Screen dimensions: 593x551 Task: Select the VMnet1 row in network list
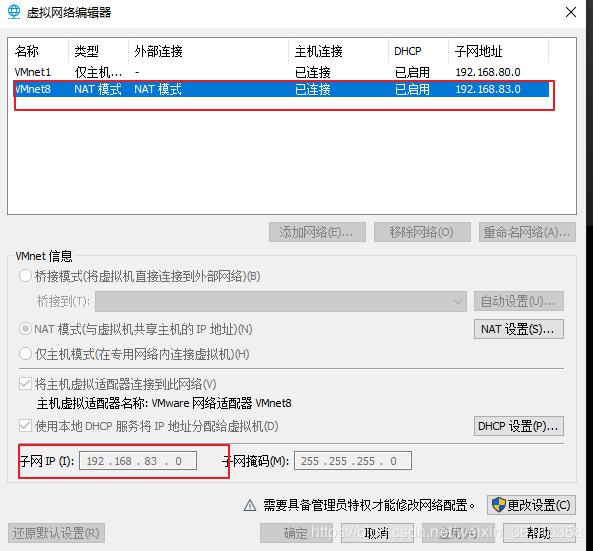(x=281, y=72)
